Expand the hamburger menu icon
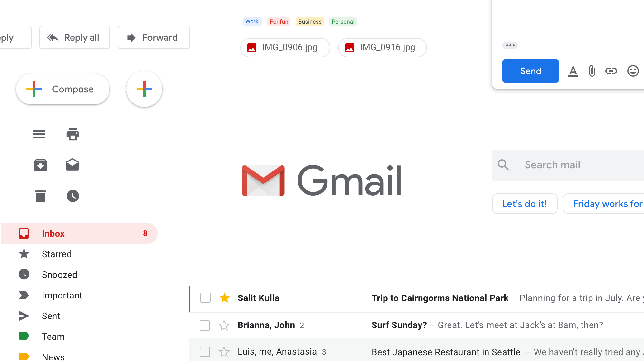This screenshot has width=644, height=361. click(39, 134)
